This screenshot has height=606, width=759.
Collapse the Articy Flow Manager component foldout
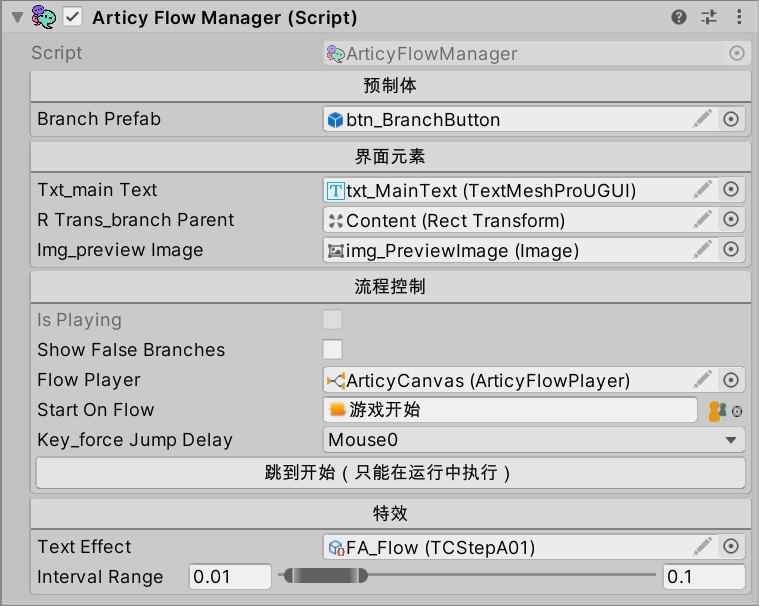tap(17, 18)
